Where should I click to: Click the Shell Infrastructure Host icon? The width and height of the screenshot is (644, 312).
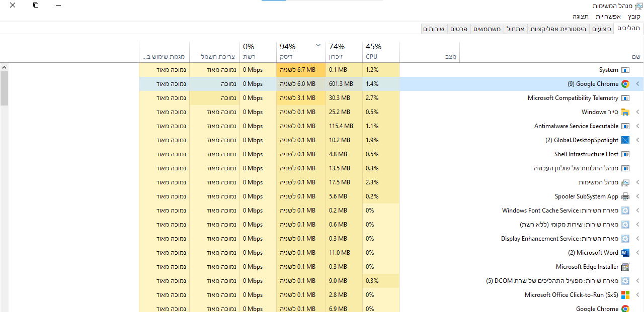[x=625, y=154]
